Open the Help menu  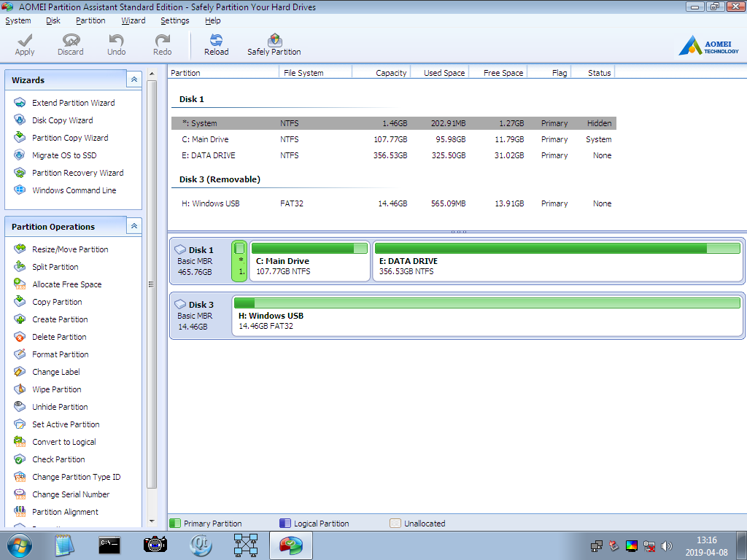point(212,20)
